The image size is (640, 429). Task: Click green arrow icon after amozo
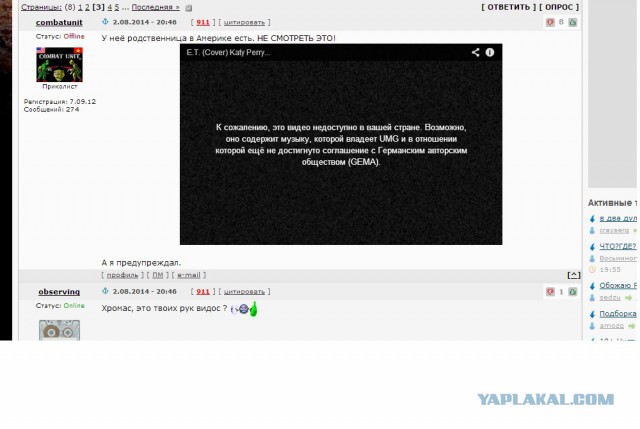(632, 326)
